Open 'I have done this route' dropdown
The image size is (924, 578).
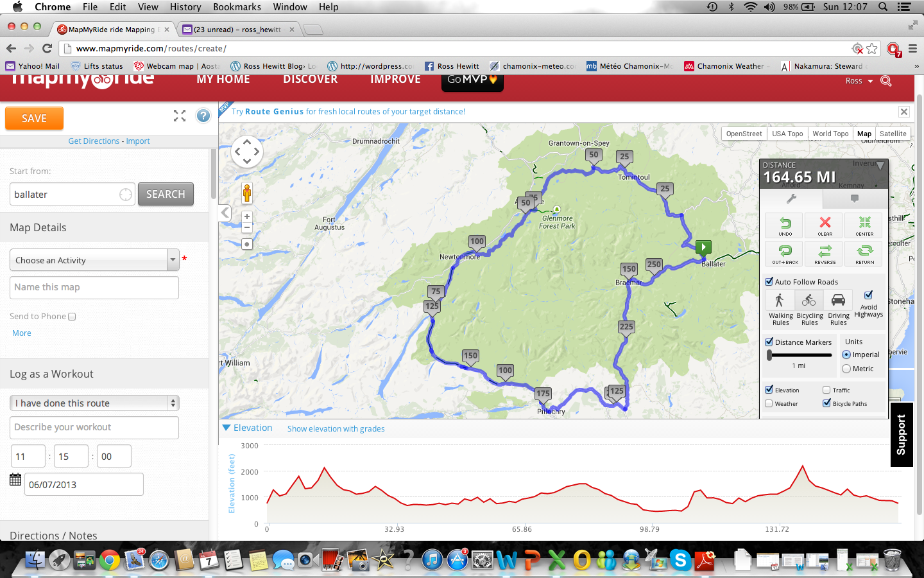[x=94, y=403]
